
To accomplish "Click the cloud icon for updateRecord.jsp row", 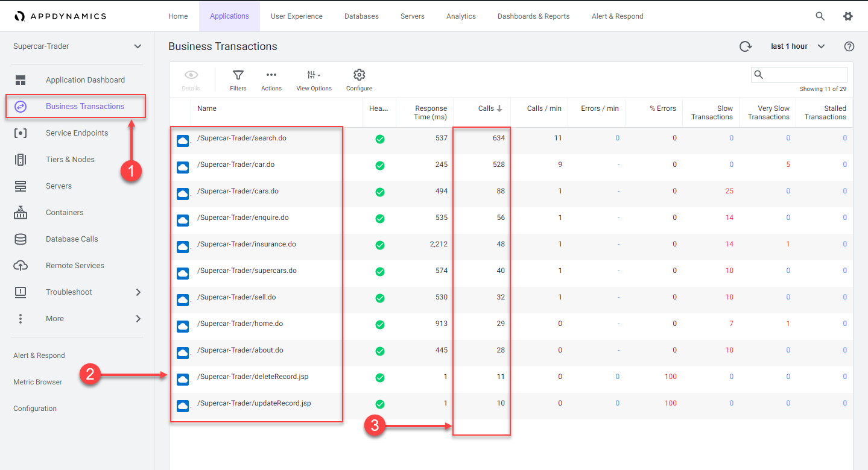I will (183, 406).
